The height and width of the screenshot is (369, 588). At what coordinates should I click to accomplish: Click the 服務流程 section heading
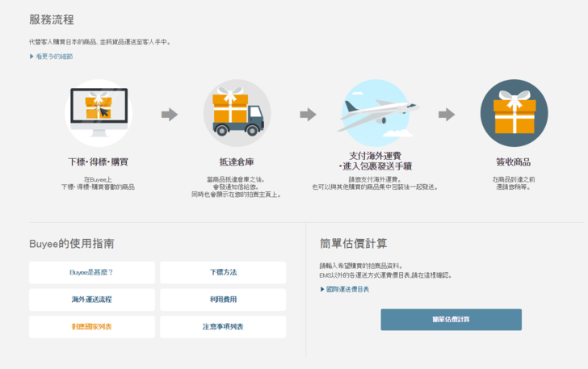(x=52, y=19)
